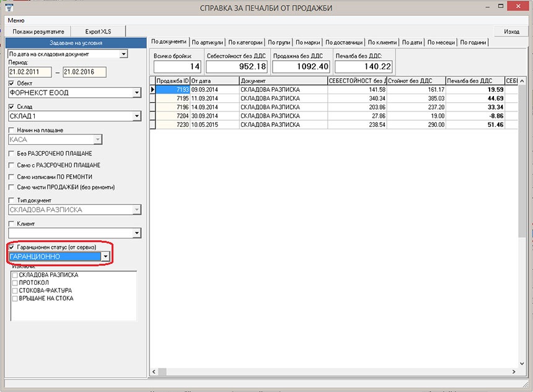This screenshot has width=533, height=392.
Task: Click Продажна без ДДС total 1092.40
Action: tap(301, 67)
